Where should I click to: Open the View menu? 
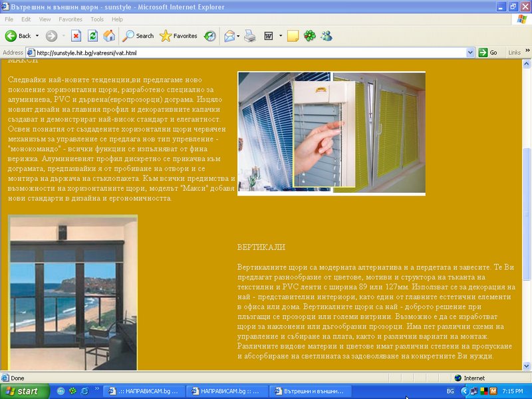click(x=45, y=19)
